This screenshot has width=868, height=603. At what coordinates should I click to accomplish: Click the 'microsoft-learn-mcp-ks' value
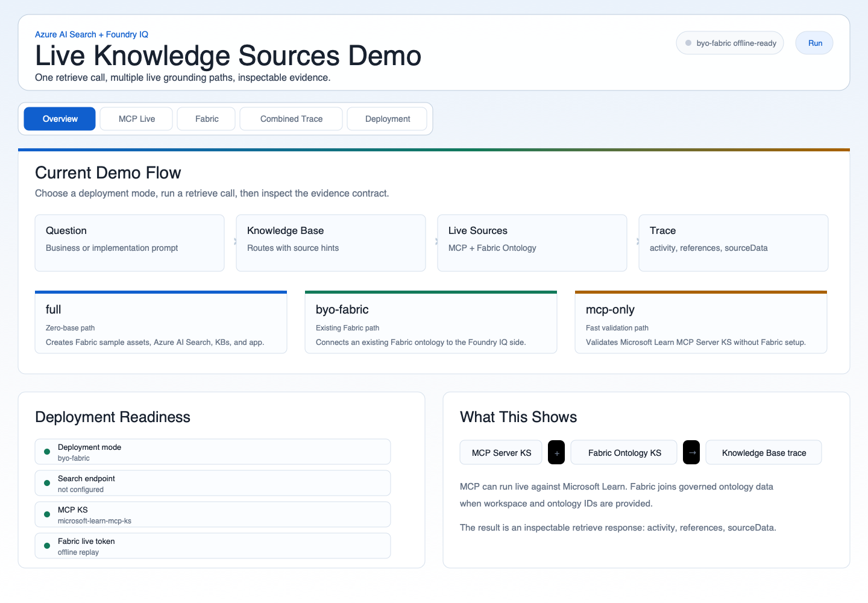tap(95, 521)
